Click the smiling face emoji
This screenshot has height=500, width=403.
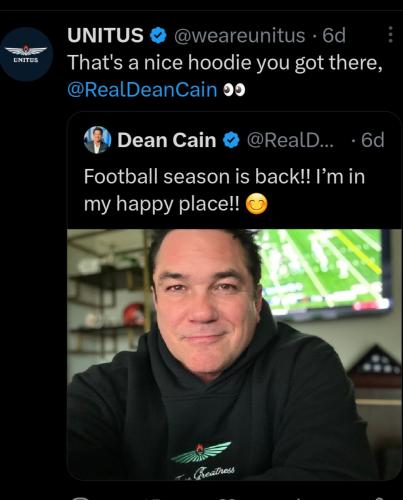(x=257, y=204)
